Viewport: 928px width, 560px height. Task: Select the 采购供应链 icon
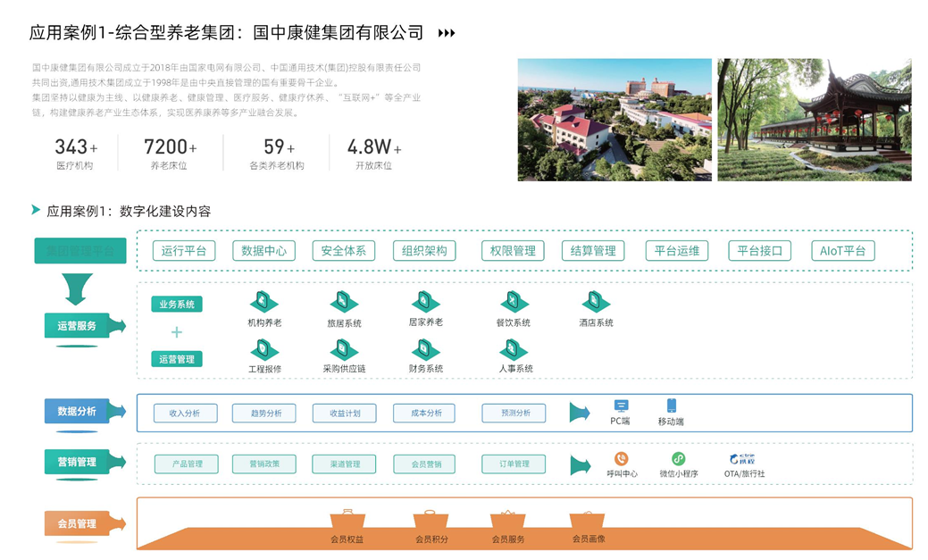tap(344, 349)
